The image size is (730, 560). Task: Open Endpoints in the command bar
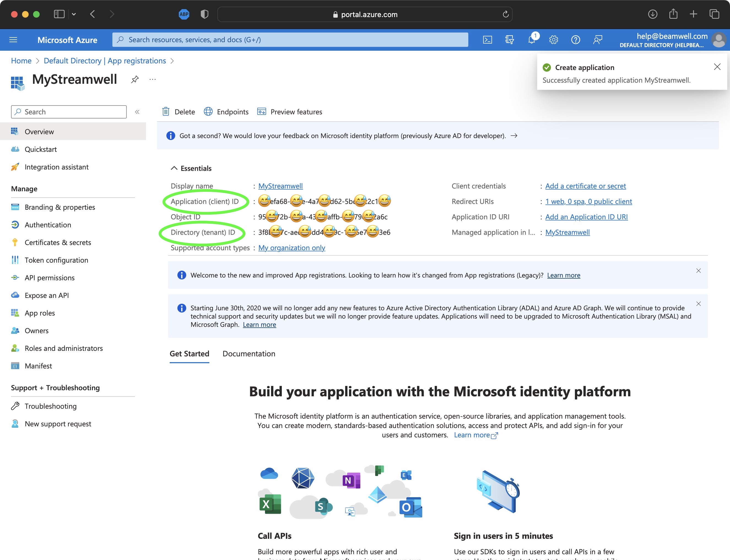(226, 112)
